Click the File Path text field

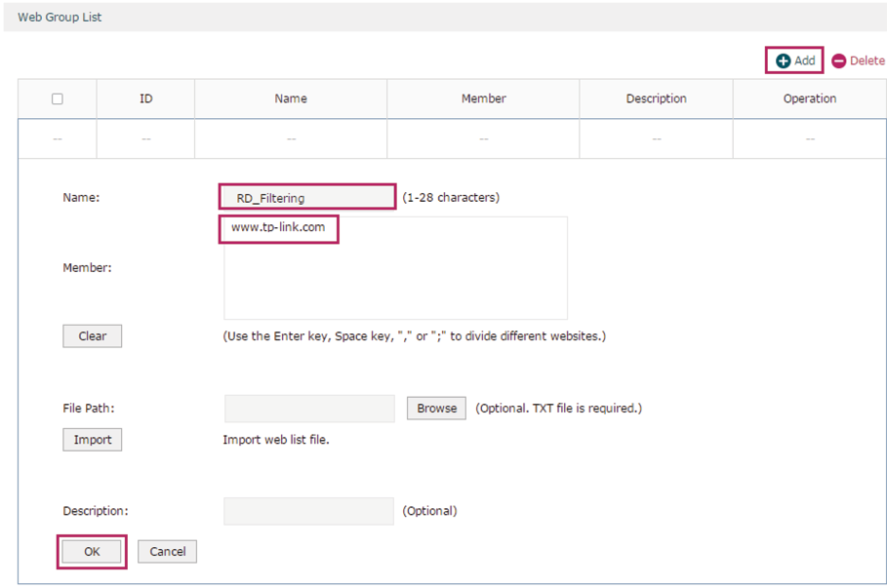[x=309, y=409]
